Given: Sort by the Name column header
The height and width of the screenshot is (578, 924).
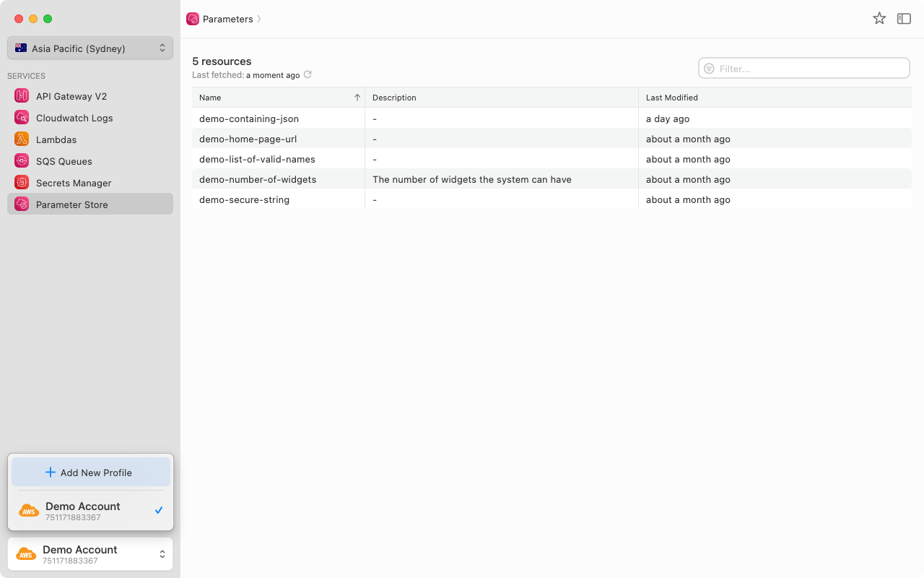Looking at the screenshot, I should (x=278, y=98).
